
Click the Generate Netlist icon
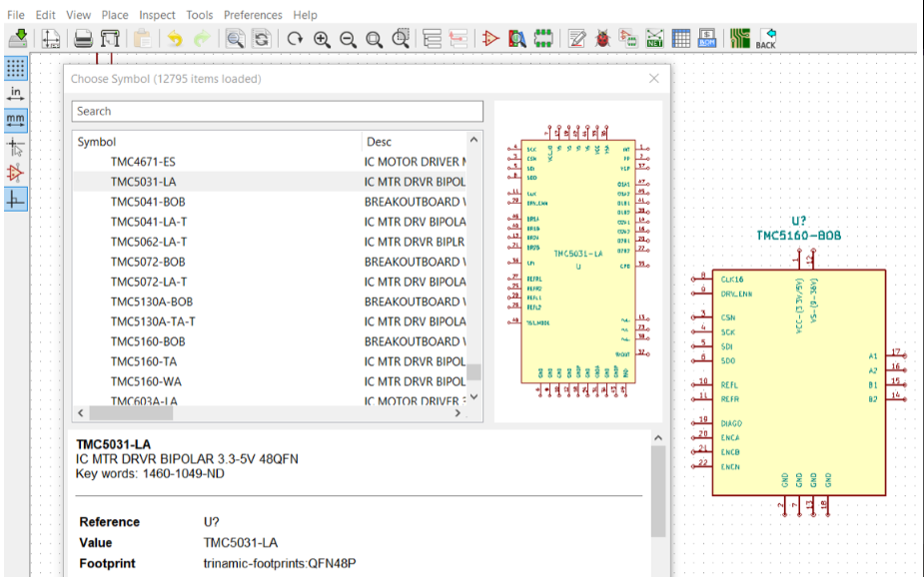654,39
